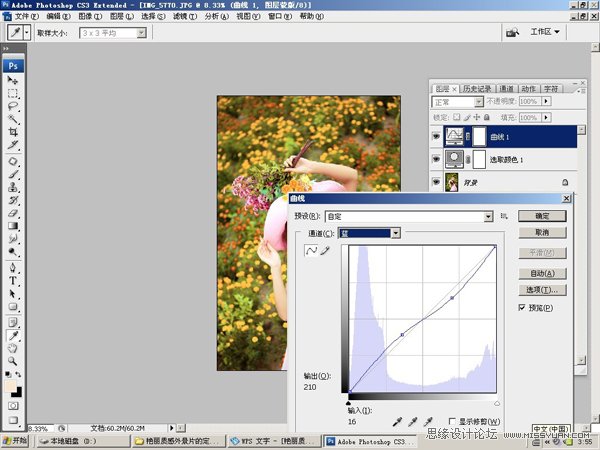Screen dimensions: 600x450
Task: Change screen mode icon at toolbox bottom
Action: coord(13,420)
